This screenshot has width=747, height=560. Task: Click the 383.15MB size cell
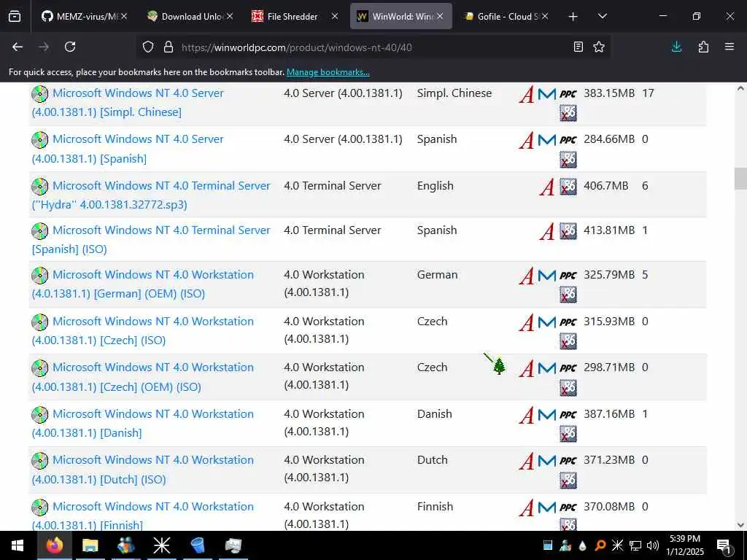609,93
